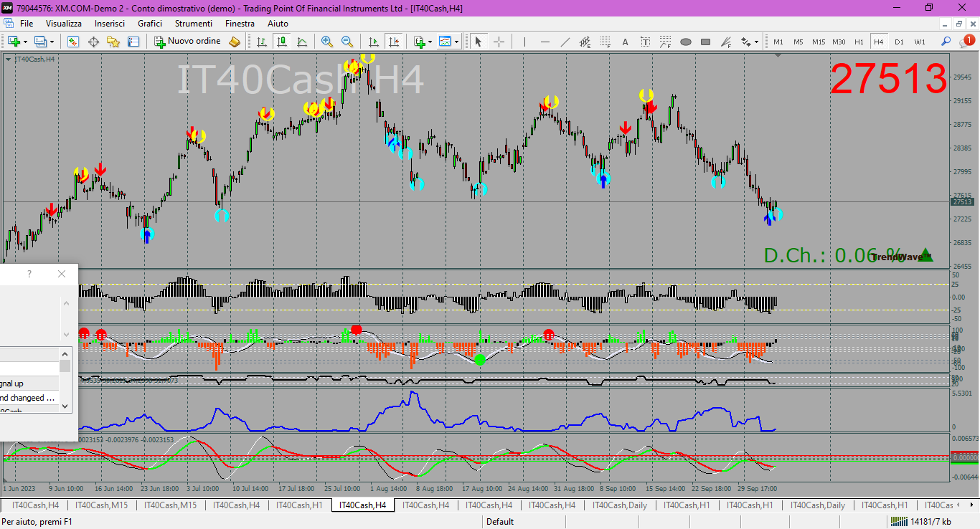Image resolution: width=980 pixels, height=529 pixels.
Task: Zoom in on the chart
Action: click(x=327, y=42)
